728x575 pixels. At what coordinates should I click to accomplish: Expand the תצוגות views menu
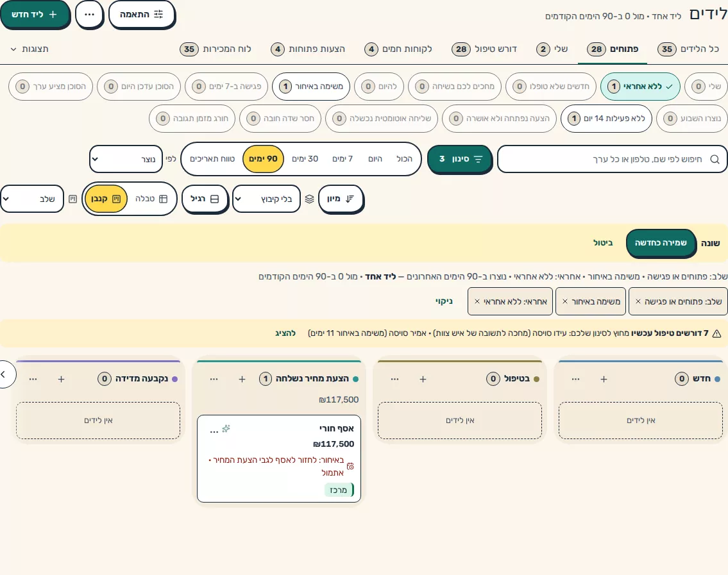30,49
